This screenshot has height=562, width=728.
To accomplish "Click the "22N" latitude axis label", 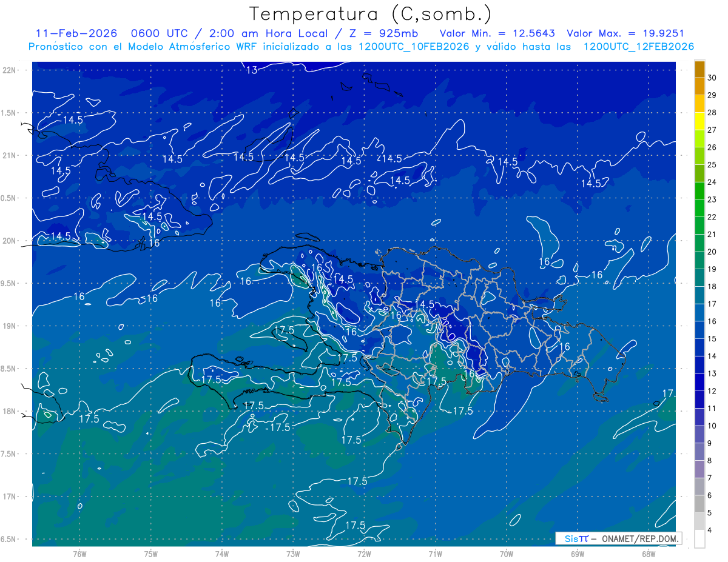I will 9,70.
